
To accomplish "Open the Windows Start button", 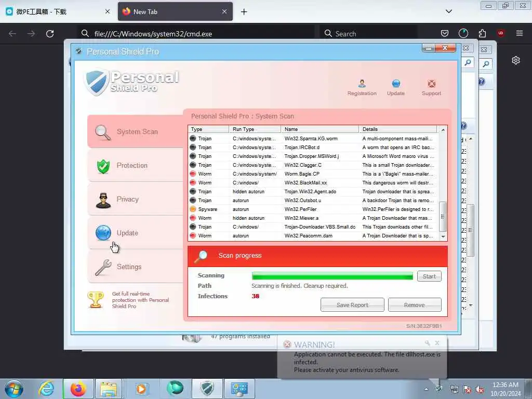I will tap(14, 389).
